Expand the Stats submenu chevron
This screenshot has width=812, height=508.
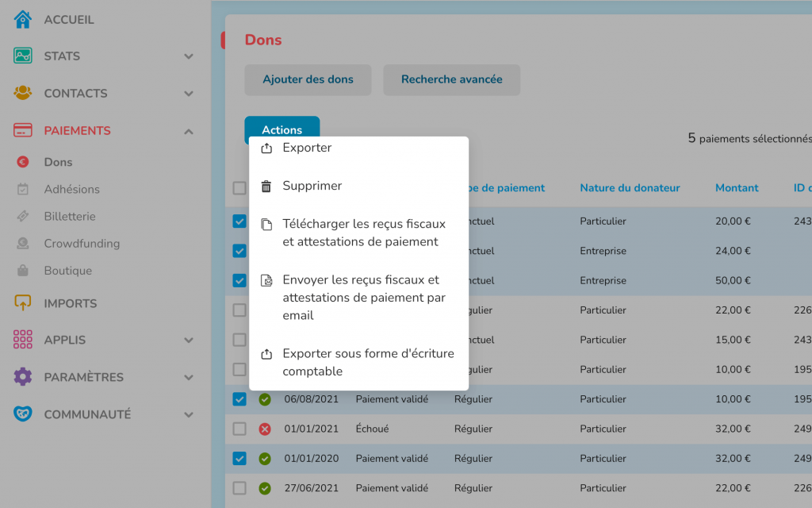(189, 56)
